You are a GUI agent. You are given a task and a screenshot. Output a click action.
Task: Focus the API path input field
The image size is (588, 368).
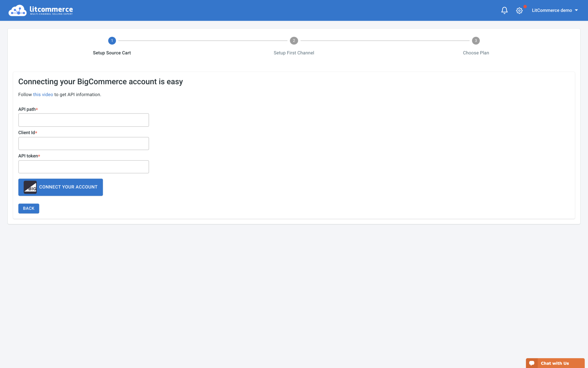[84, 120]
